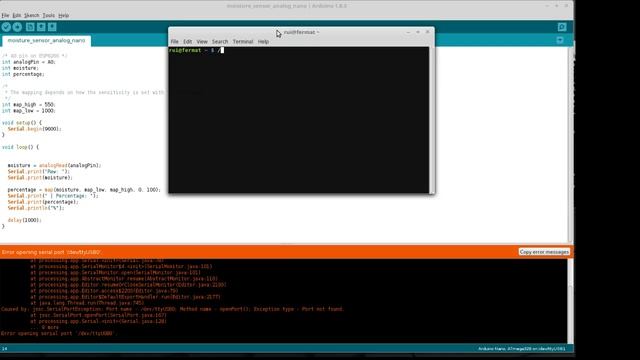Open Arduino Tools menu
The image size is (640, 360).
[49, 16]
